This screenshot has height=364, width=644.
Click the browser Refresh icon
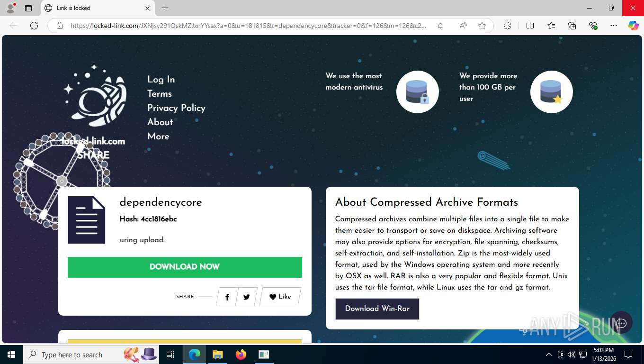(34, 26)
